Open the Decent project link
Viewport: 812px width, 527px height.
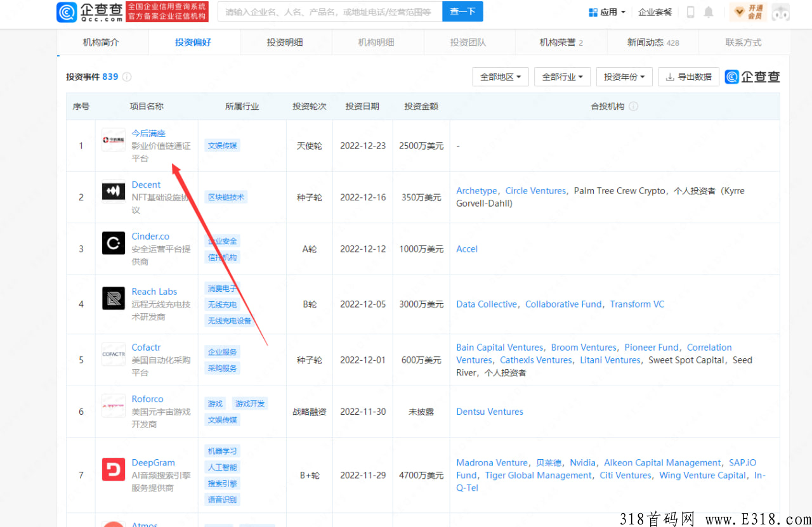pyautogui.click(x=146, y=185)
